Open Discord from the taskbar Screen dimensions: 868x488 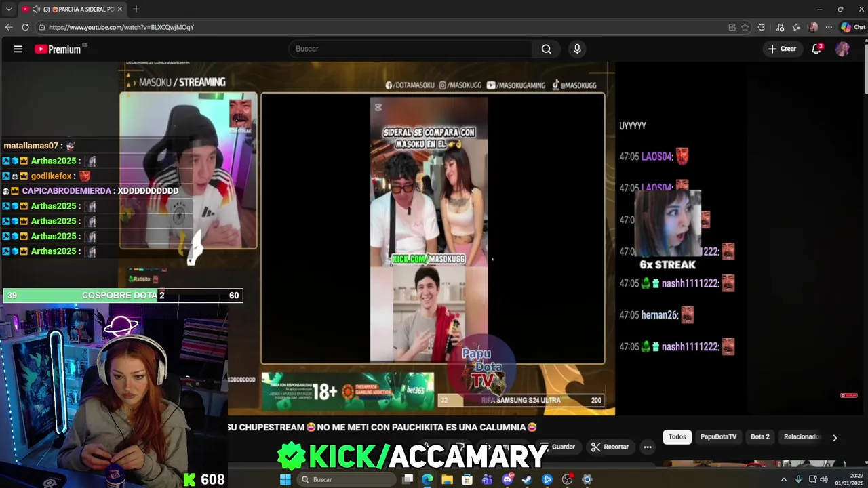click(507, 479)
